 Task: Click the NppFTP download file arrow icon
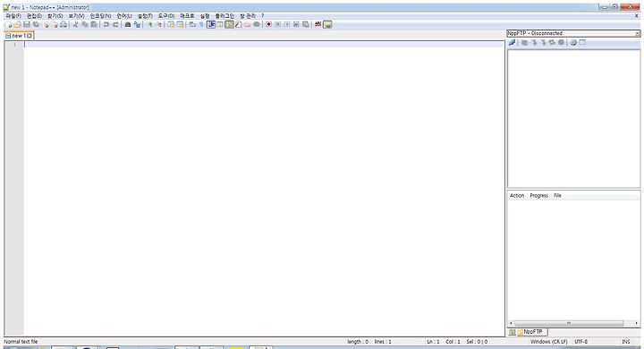click(x=534, y=42)
